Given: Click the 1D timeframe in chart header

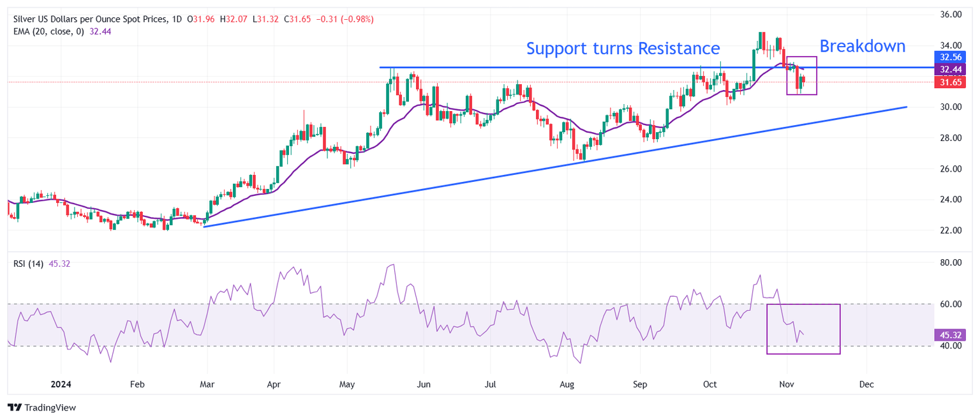Looking at the screenshot, I should click(x=177, y=19).
